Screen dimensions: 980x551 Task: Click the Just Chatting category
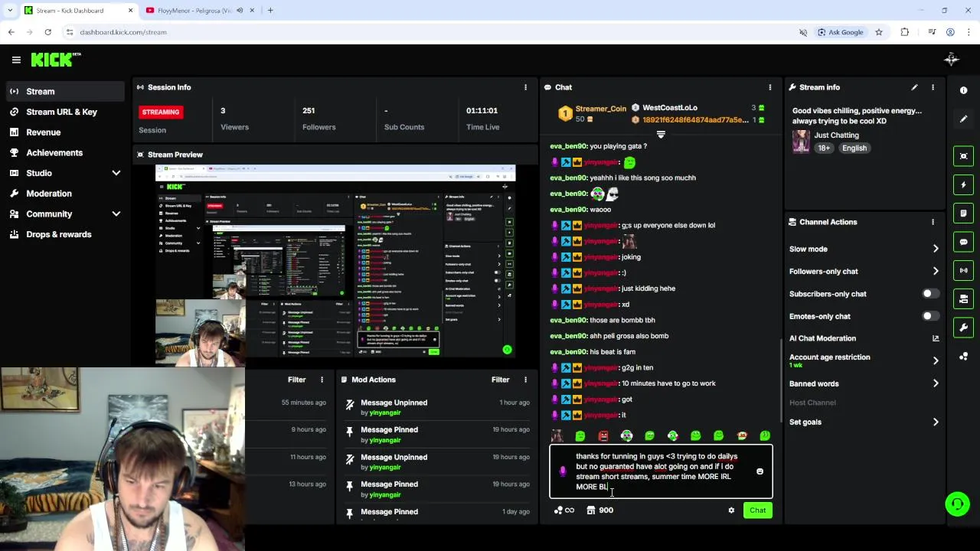point(836,135)
